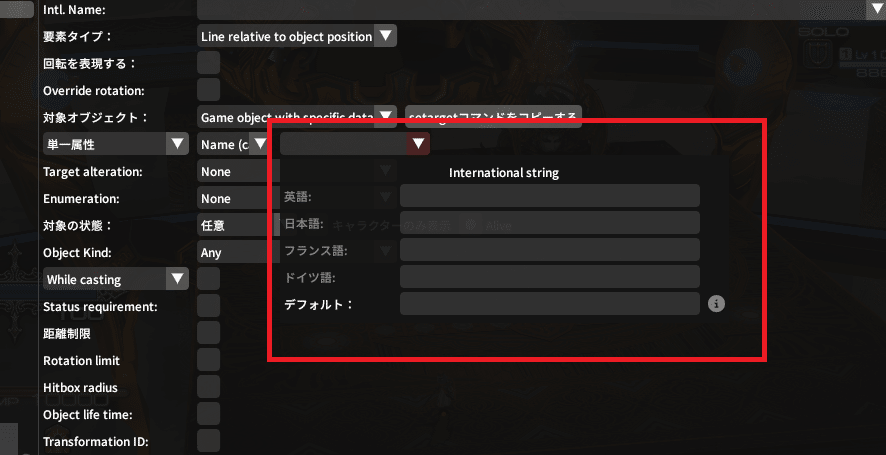Open the International string dropdown arrow
Image resolution: width=886 pixels, height=455 pixels.
pyautogui.click(x=418, y=144)
